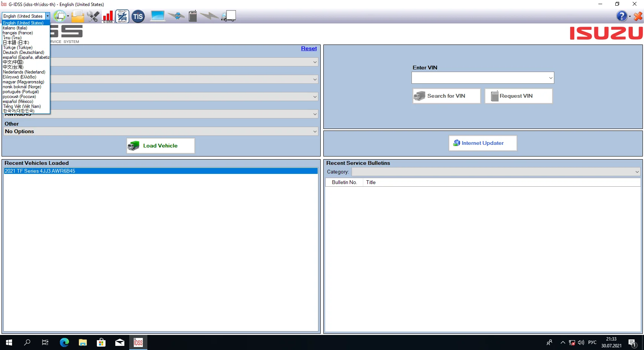
Task: Click the Reset link
Action: [x=309, y=48]
